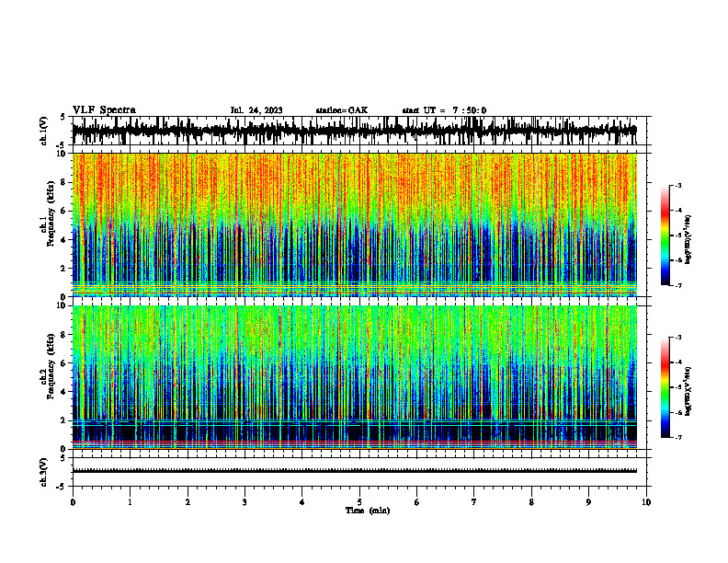This screenshot has width=728, height=563.
Task: Click time axis tick label "4"
Action: 301,502
